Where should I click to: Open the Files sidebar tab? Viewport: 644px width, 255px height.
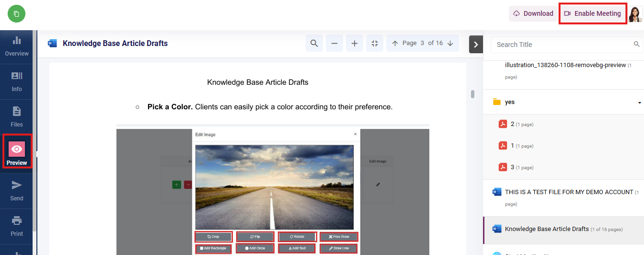pyautogui.click(x=17, y=117)
